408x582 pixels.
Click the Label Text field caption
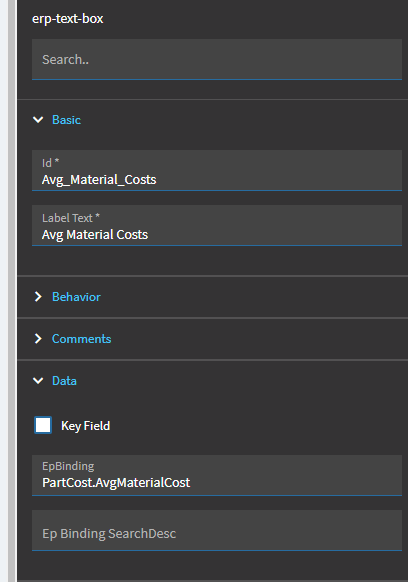[x=71, y=218]
